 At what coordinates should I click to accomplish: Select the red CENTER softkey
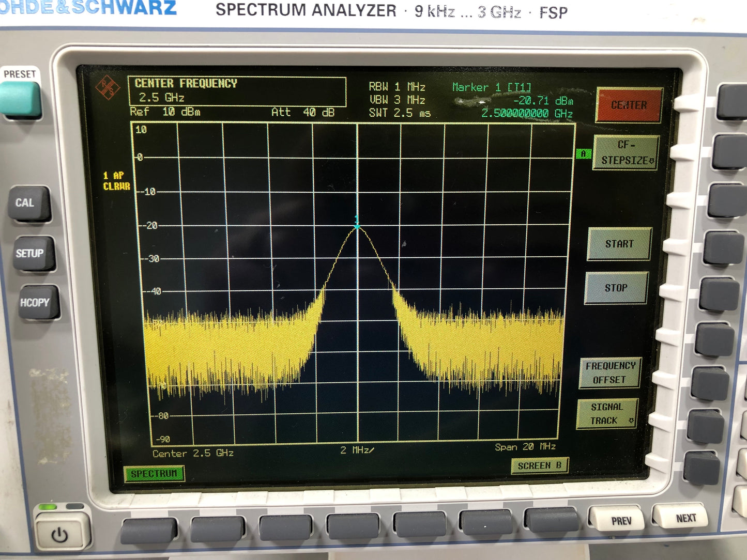click(x=629, y=105)
